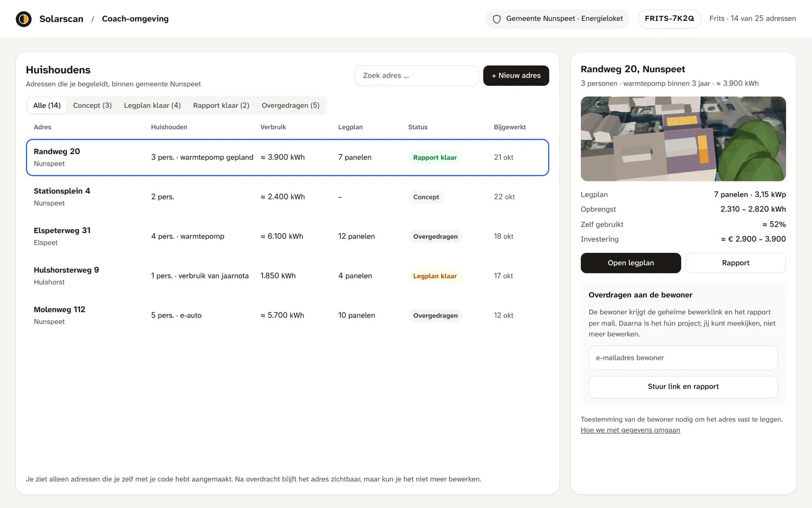Click Overgedragen status for Elspeterweg 31

pos(435,237)
